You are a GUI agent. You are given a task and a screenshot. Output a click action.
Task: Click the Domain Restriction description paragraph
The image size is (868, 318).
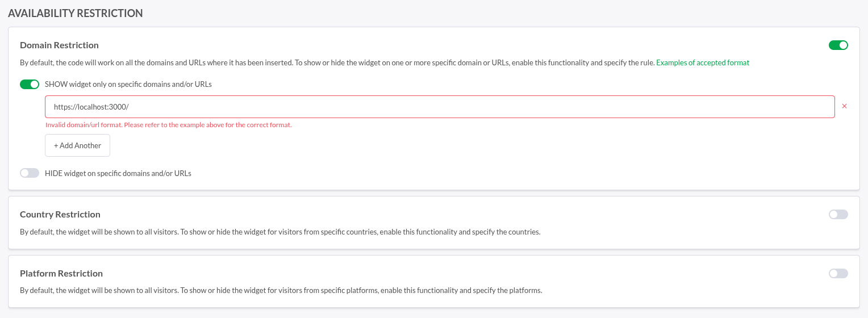pos(337,62)
